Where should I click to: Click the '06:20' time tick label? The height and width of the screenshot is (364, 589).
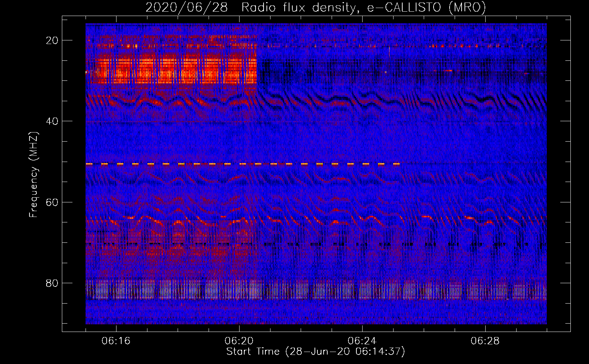[x=239, y=341]
